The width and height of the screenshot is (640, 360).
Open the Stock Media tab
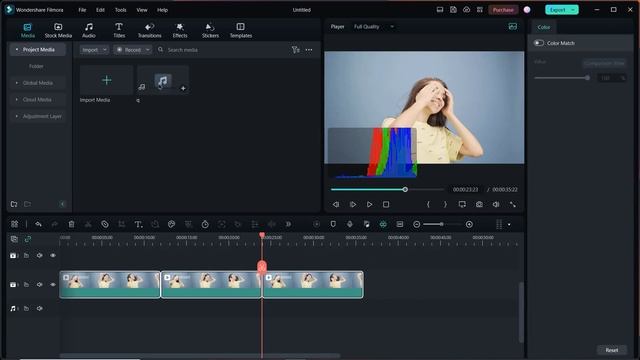58,31
